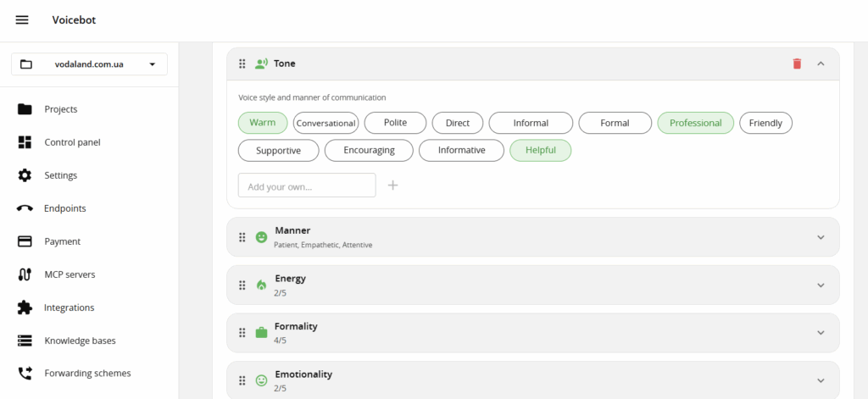This screenshot has height=399, width=868.
Task: Click the Tone section title
Action: (x=285, y=64)
